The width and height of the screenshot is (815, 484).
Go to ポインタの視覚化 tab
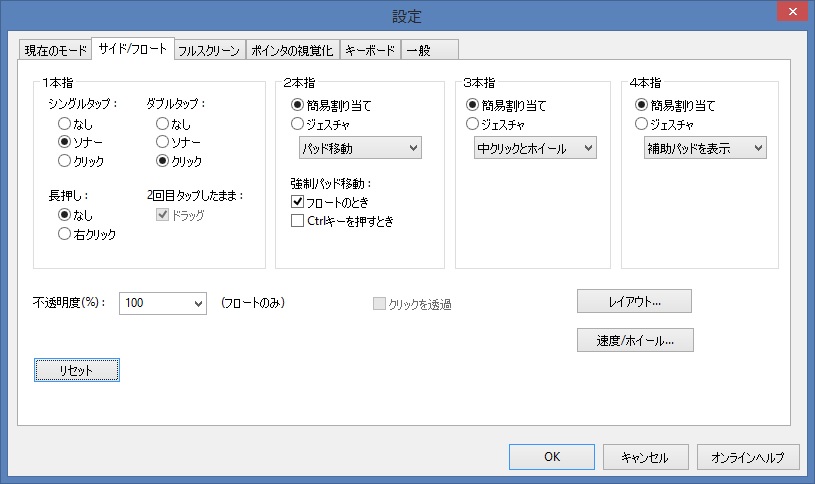coord(291,49)
